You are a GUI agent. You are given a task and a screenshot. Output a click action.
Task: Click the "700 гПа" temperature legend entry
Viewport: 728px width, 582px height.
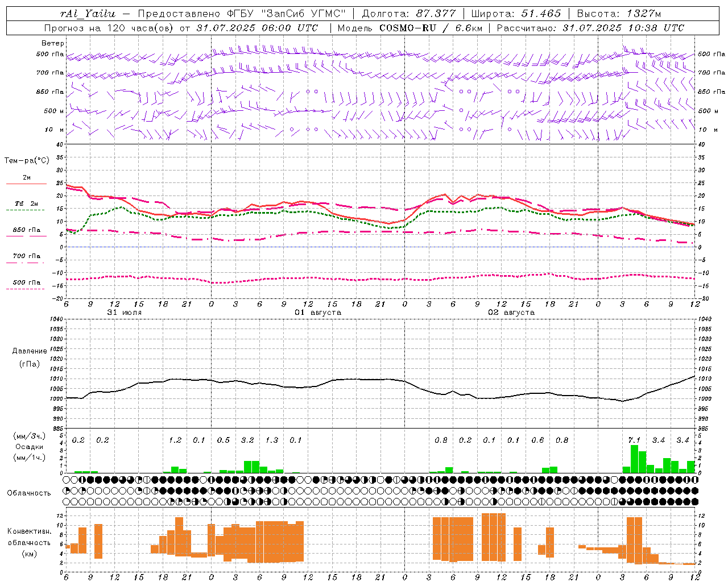tap(27, 256)
